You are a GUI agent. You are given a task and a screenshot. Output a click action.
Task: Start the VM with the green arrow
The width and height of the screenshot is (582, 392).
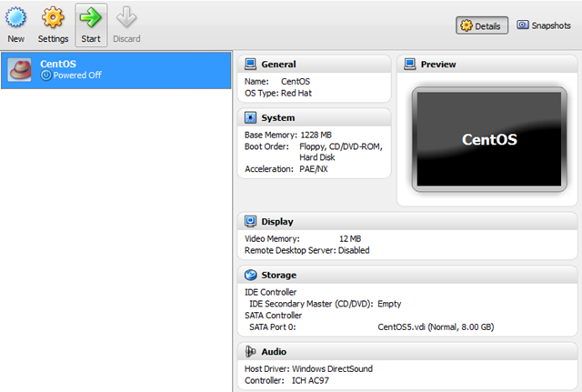click(x=90, y=18)
